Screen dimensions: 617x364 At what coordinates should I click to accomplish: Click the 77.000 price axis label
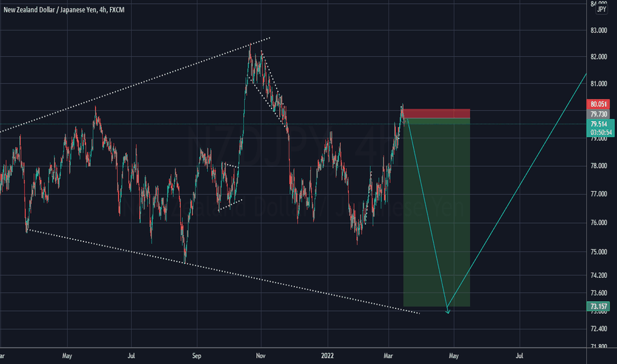coord(599,194)
